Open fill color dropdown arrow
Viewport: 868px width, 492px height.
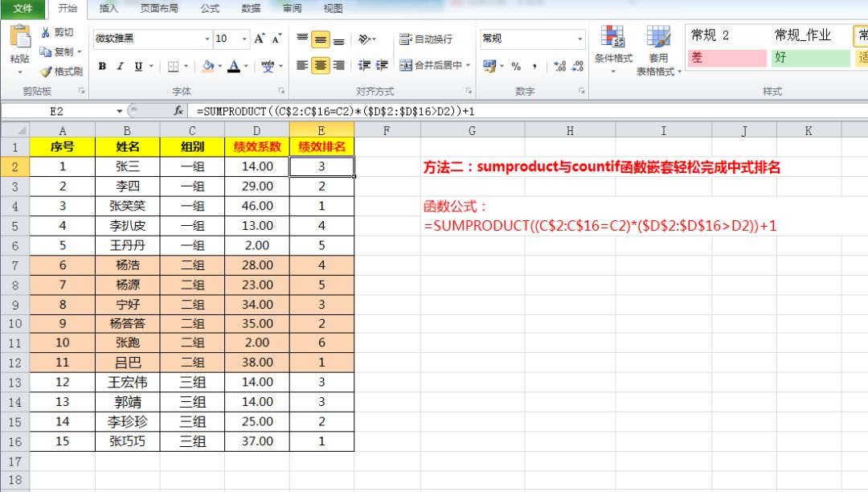219,67
